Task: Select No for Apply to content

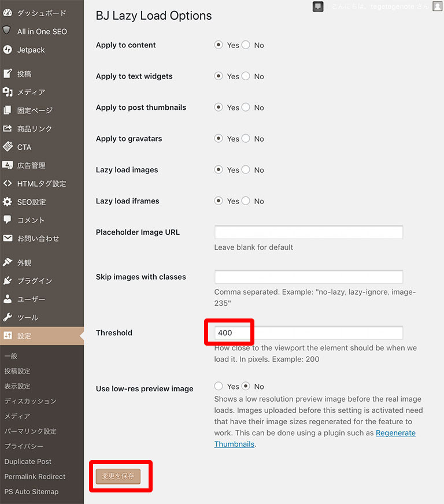Action: (246, 45)
